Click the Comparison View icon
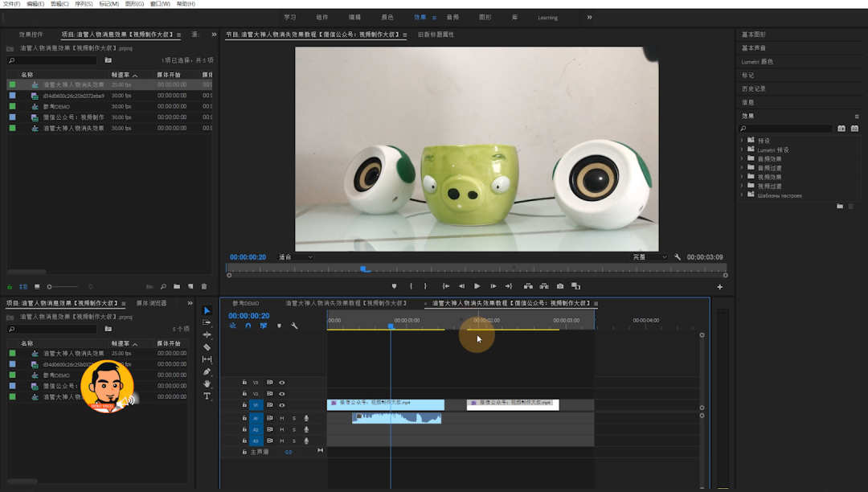 (x=575, y=286)
